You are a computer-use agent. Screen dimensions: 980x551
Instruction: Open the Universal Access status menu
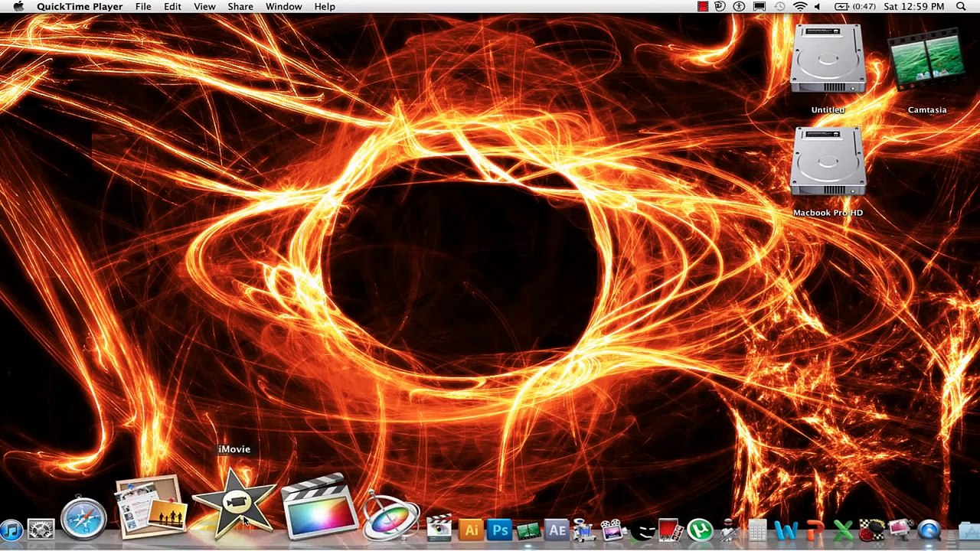739,7
